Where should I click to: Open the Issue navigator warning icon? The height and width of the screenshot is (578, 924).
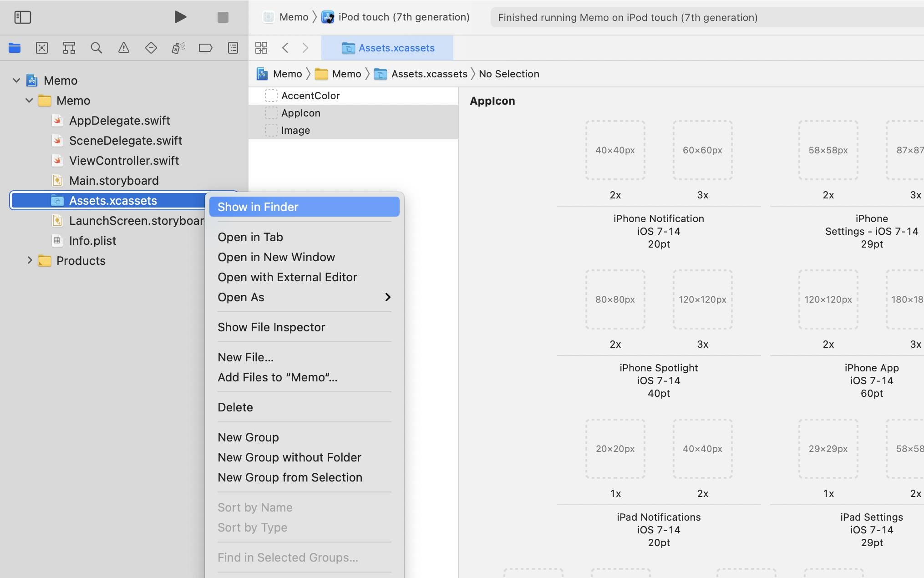124,48
